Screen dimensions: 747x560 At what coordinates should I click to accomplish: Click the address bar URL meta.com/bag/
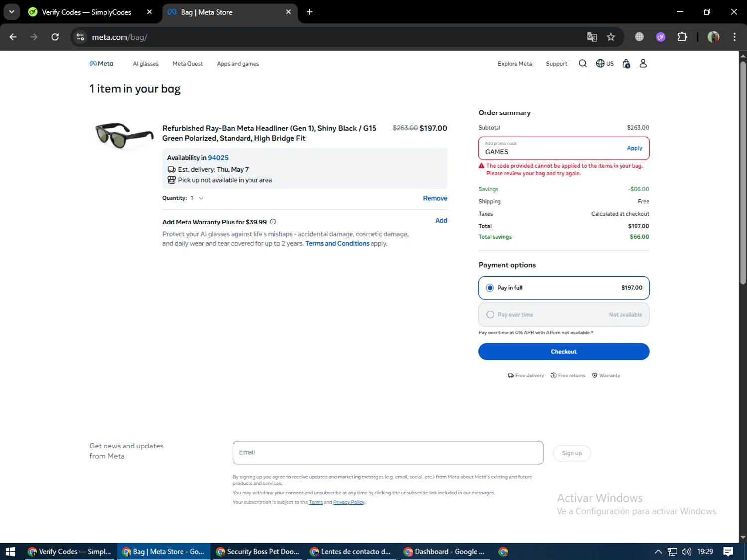120,37
